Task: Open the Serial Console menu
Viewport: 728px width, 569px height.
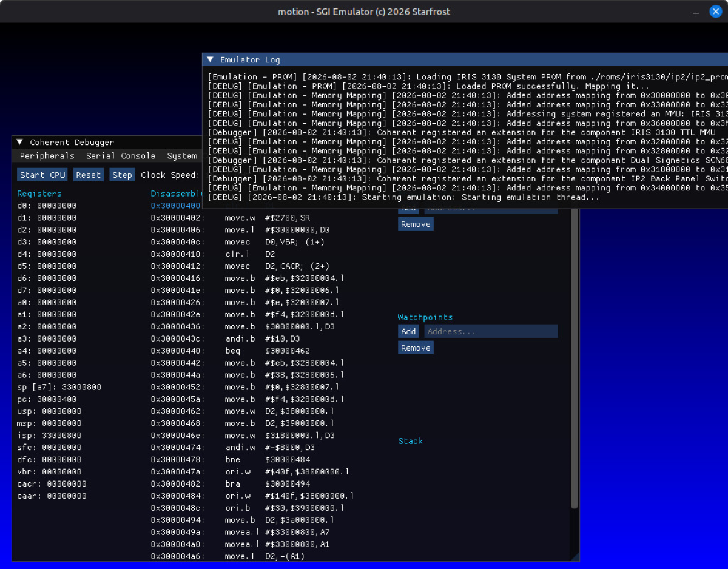Action: [x=121, y=156]
